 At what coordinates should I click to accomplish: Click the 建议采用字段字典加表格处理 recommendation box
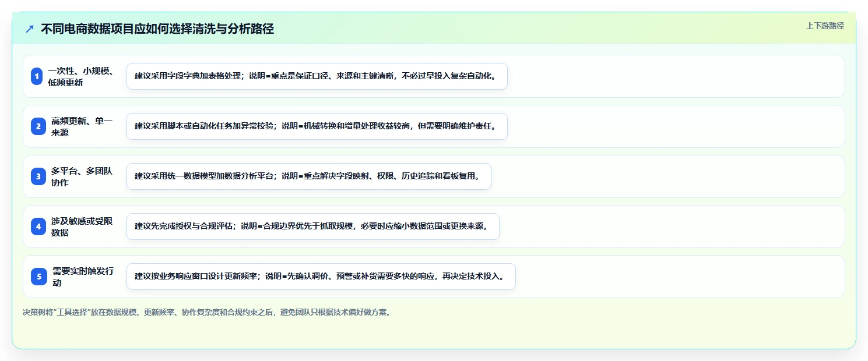[x=317, y=76]
